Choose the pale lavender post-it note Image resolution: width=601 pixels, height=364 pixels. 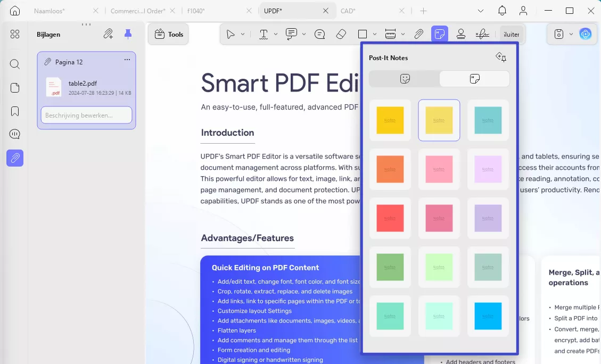click(x=488, y=169)
